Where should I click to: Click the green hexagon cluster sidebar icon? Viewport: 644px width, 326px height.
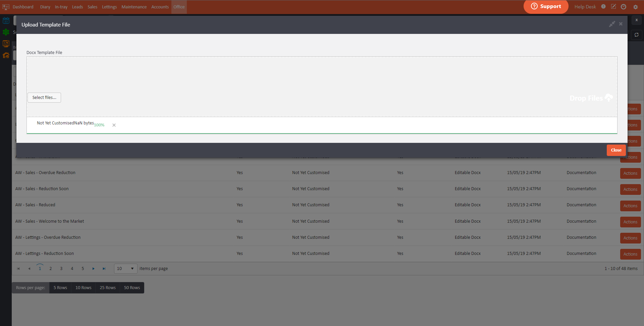pos(6,32)
